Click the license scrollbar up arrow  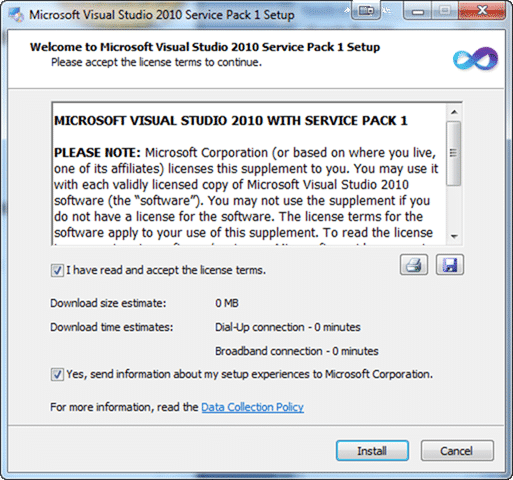coord(454,112)
